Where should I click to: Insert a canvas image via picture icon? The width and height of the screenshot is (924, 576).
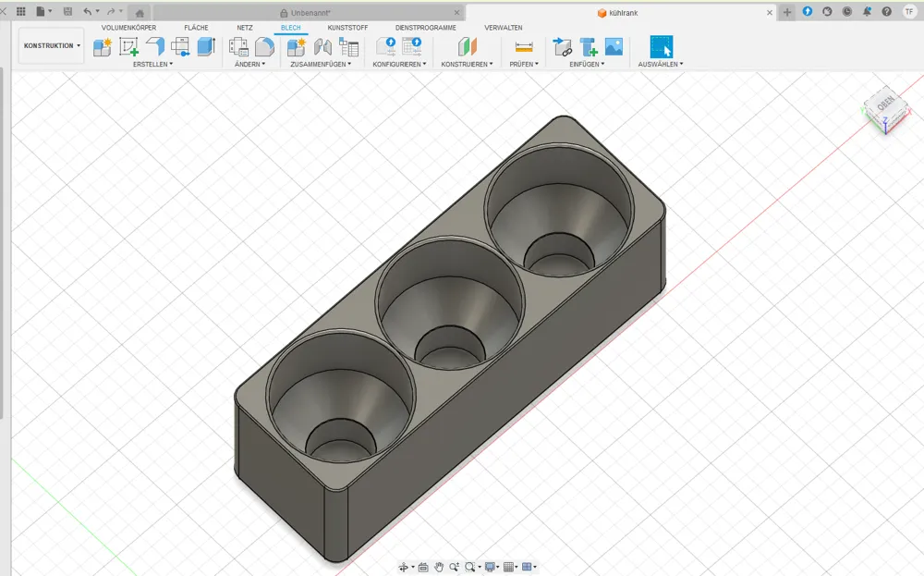(614, 46)
